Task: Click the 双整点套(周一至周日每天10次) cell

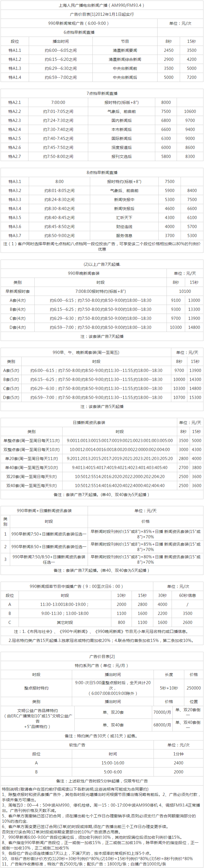Action: pyautogui.click(x=31, y=450)
